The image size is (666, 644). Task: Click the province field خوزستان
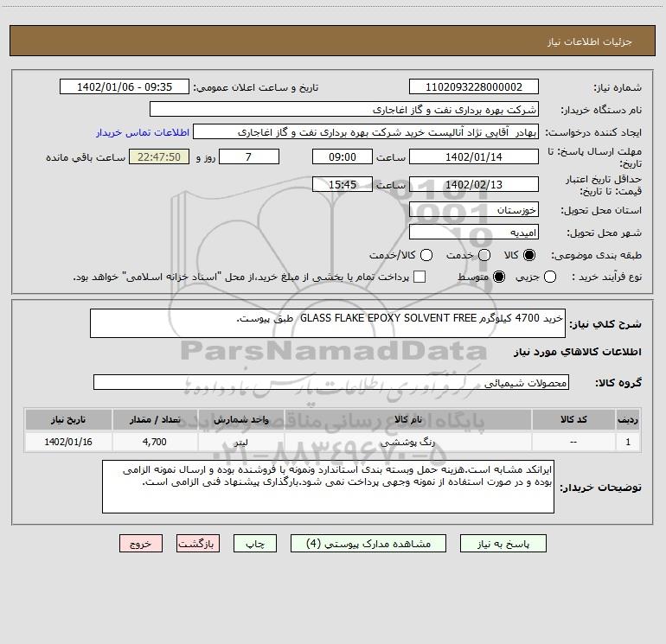(x=474, y=210)
